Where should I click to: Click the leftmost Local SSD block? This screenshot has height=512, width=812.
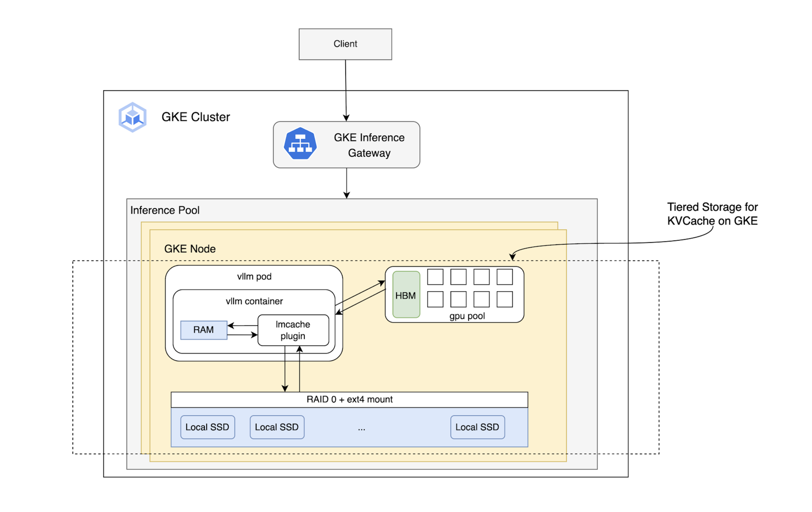[207, 427]
